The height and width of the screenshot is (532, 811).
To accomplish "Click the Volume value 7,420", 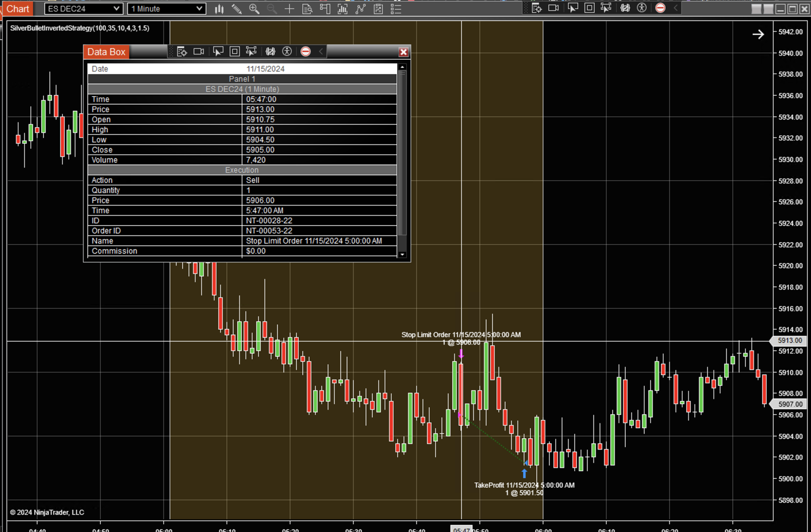I will 256,160.
